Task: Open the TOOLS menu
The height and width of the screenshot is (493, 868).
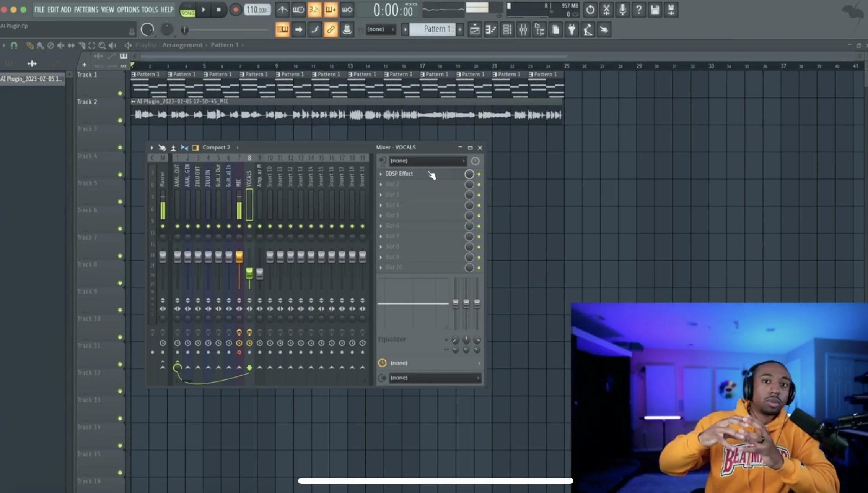Action: click(x=150, y=10)
